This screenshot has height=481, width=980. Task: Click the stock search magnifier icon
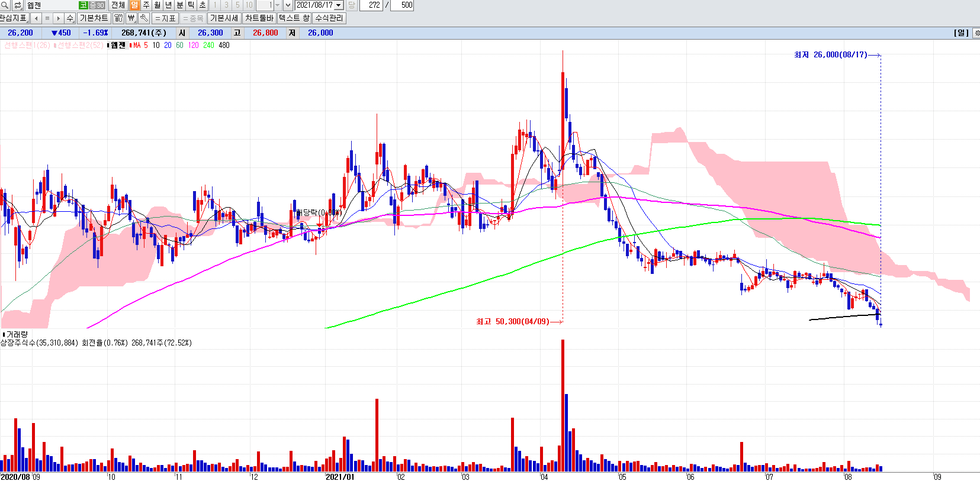5,5
